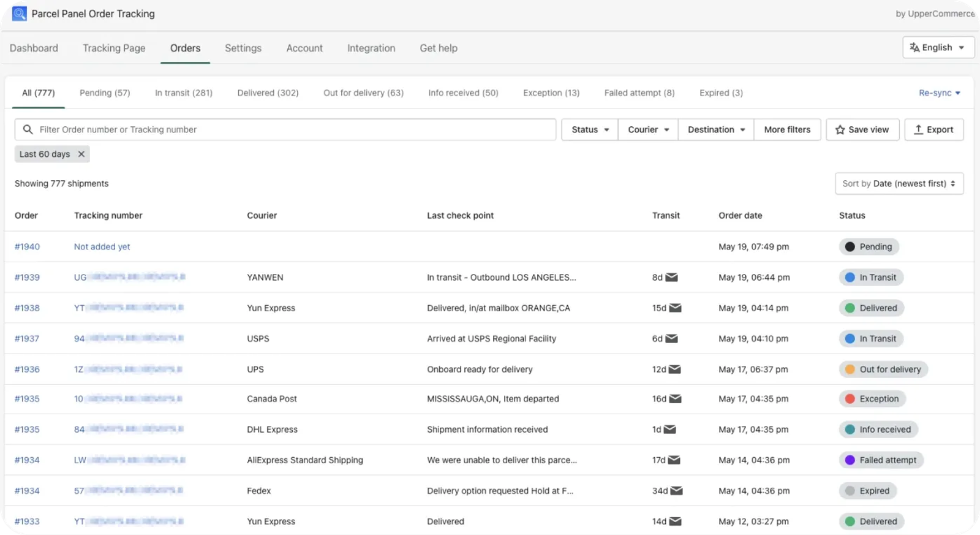Select the In transit (281) tab
The image size is (980, 535).
pos(184,93)
